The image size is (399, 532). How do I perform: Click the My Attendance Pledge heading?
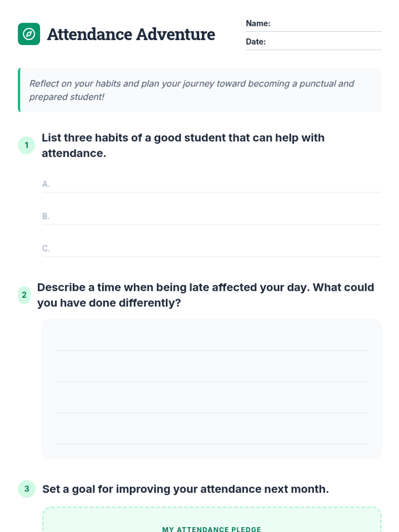[211, 529]
